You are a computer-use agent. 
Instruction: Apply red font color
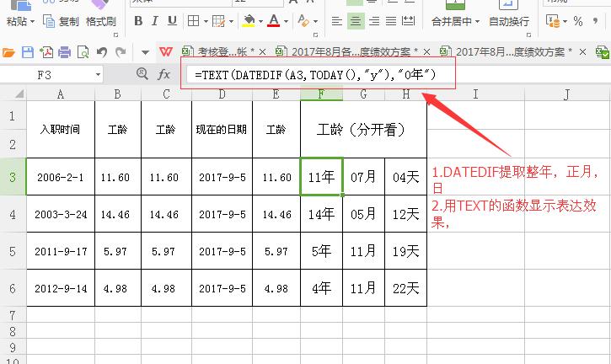click(x=274, y=21)
